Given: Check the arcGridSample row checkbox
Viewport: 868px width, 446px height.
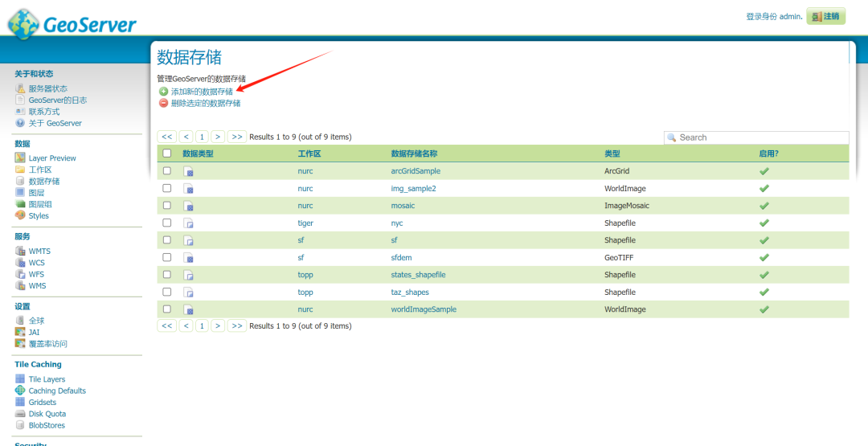Looking at the screenshot, I should 166,171.
